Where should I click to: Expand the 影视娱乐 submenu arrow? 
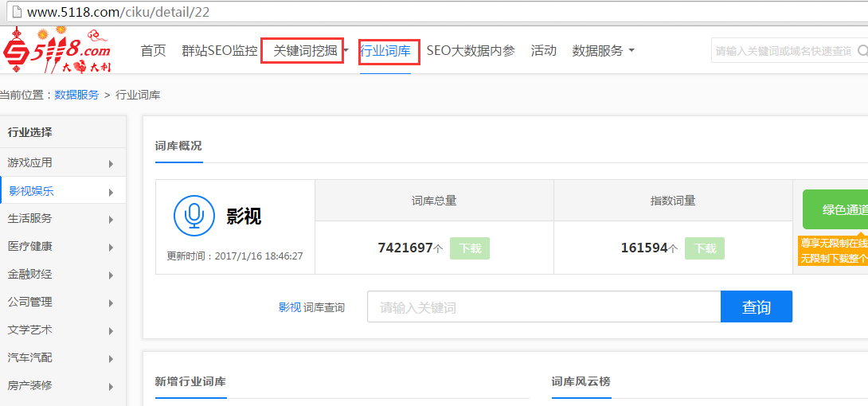pyautogui.click(x=111, y=193)
